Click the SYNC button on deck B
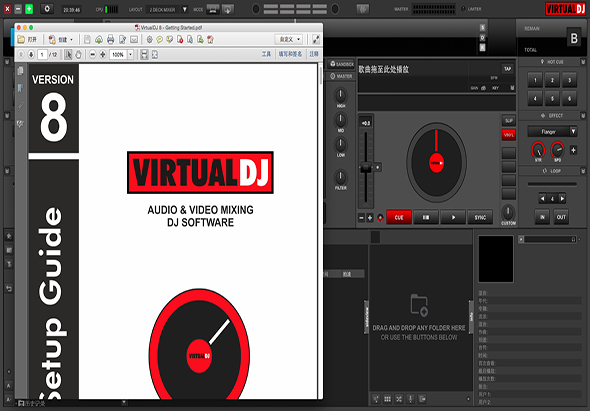The image size is (590, 411). point(480,217)
